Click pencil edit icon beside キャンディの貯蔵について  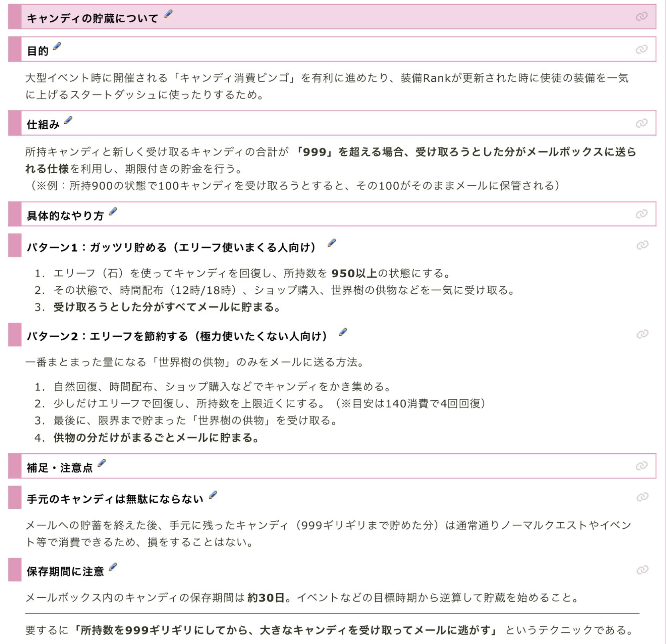coord(168,14)
